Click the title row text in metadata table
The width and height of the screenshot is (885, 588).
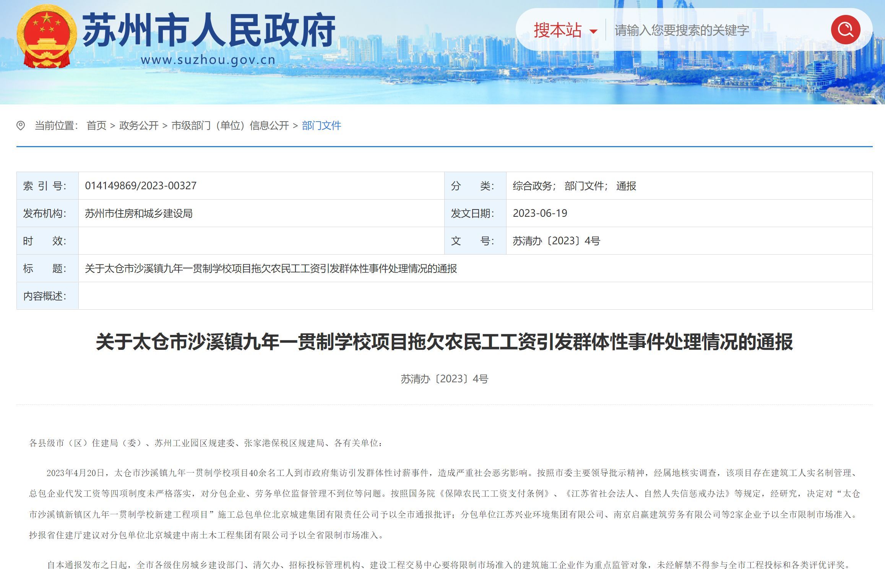271,268
